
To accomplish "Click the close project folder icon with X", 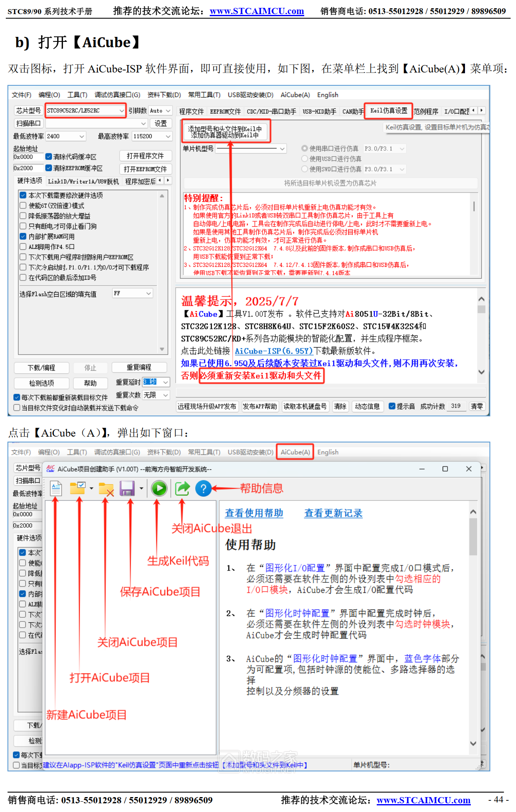I will point(106,489).
